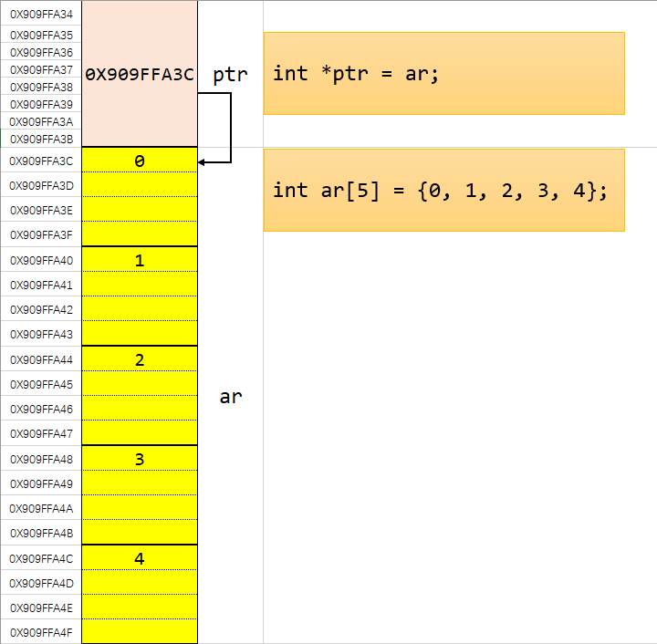The width and height of the screenshot is (657, 644).
Task: Click address cell 0X909FFA40
Action: point(41,260)
